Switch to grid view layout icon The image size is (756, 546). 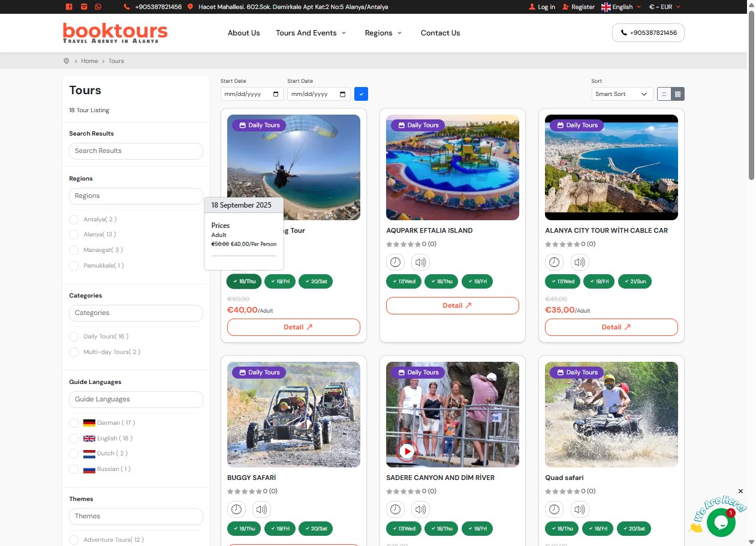677,94
